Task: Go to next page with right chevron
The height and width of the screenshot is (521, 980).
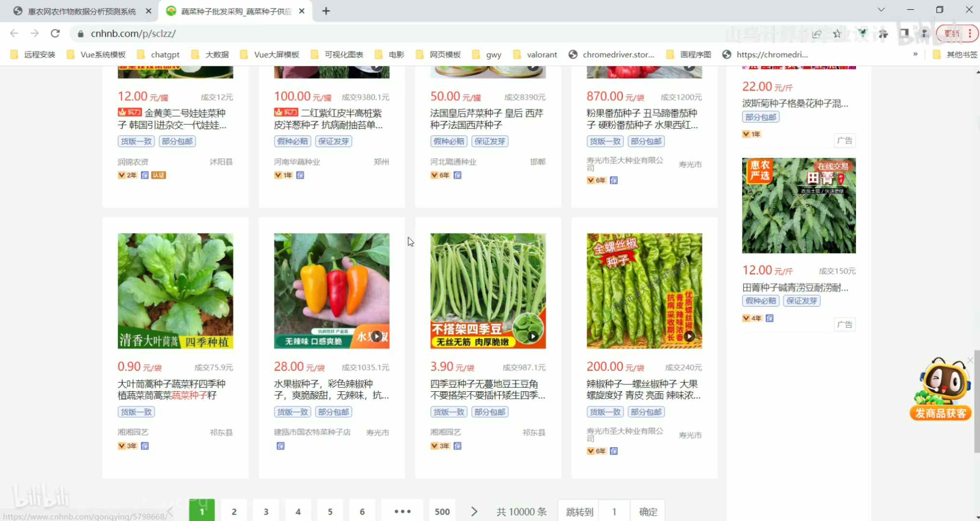Action: pyautogui.click(x=474, y=511)
